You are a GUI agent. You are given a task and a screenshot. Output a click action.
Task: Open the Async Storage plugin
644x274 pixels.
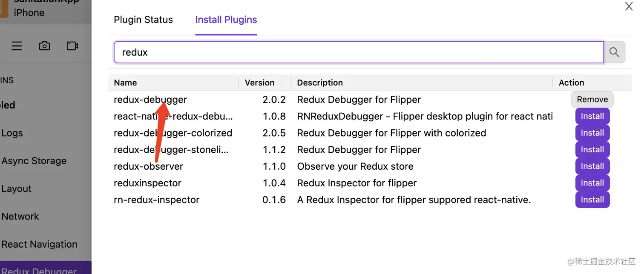pyautogui.click(x=34, y=161)
